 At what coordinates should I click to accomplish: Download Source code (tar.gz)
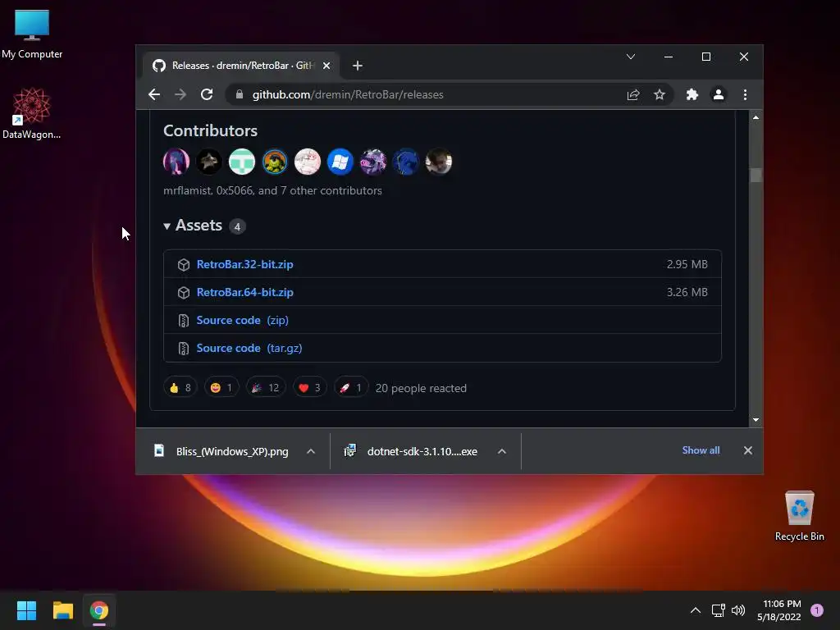[x=249, y=348]
